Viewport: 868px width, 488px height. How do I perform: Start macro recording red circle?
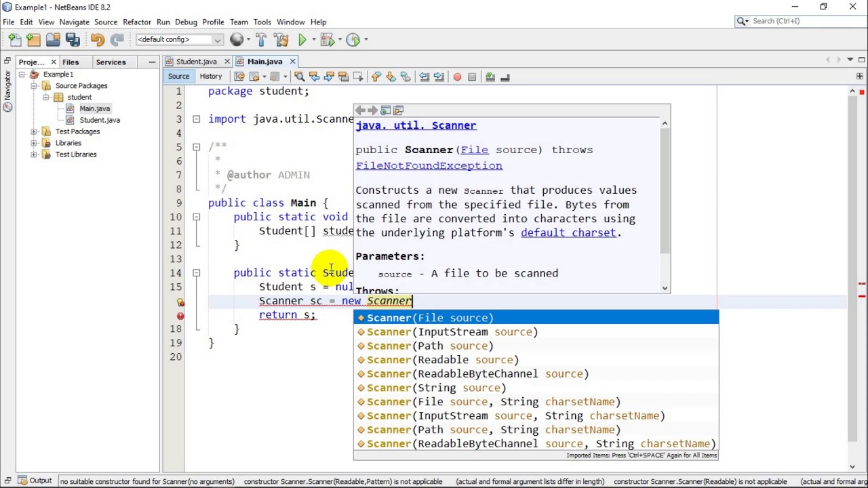[457, 77]
